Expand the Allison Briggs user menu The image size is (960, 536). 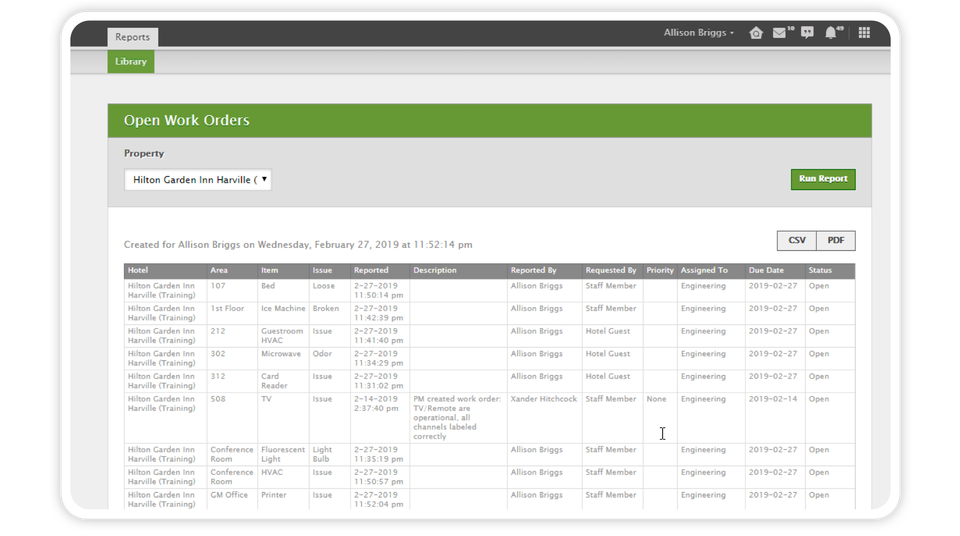pos(698,33)
